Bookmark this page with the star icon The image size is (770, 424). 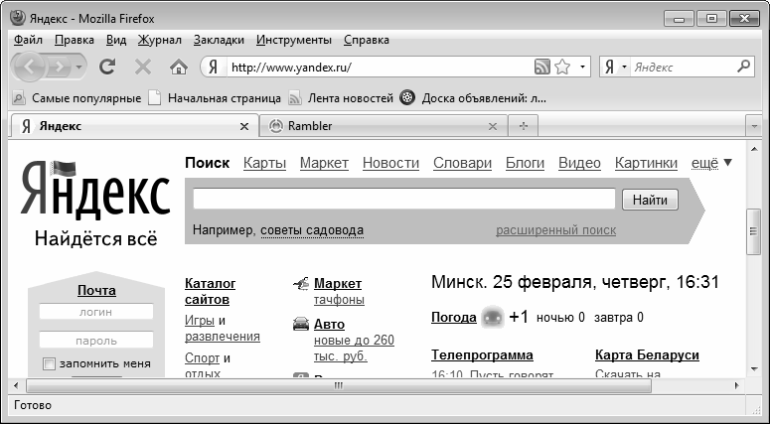[563, 68]
